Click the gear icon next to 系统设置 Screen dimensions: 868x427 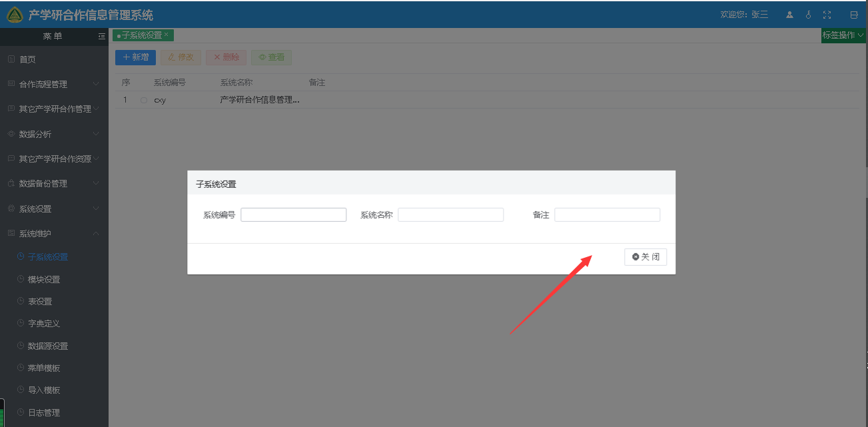tap(11, 209)
